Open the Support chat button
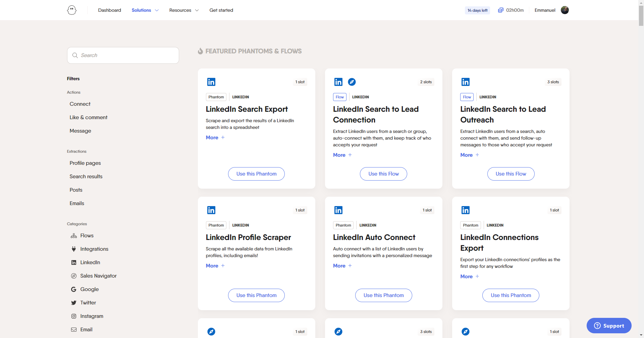The image size is (644, 338). 609,326
